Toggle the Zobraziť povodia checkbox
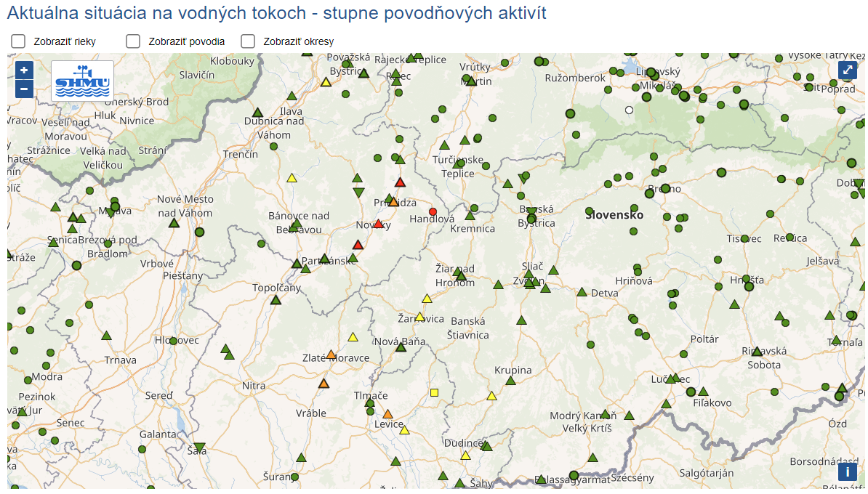 (133, 41)
